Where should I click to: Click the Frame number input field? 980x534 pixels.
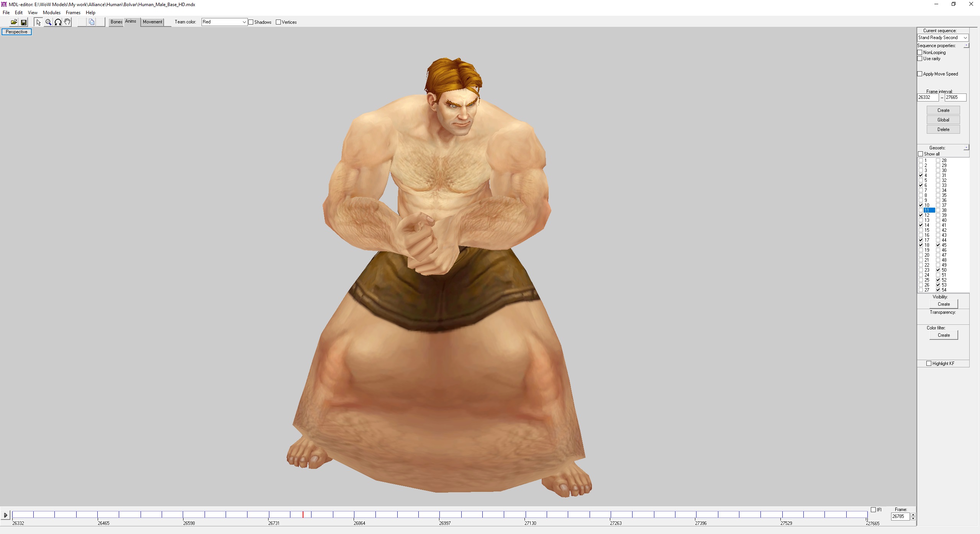pos(901,516)
